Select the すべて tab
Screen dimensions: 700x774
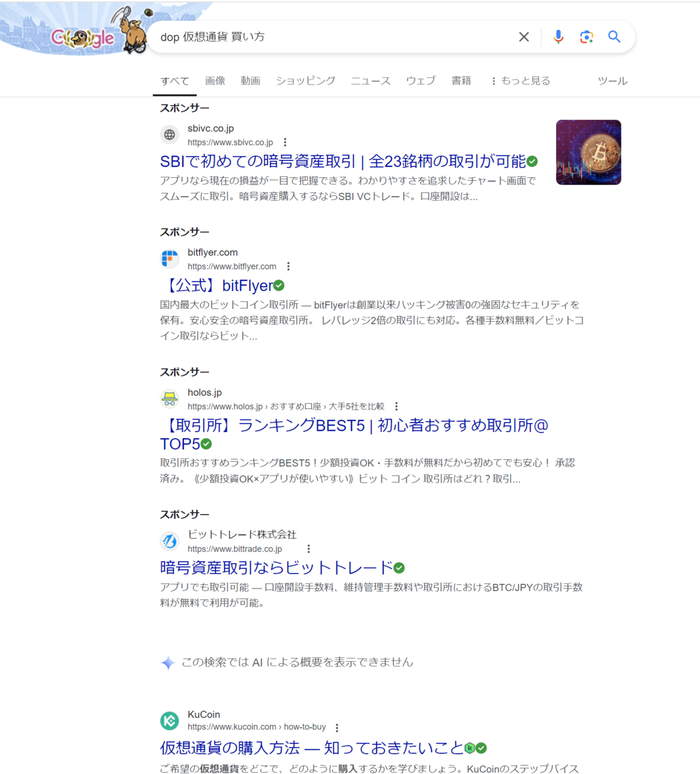pos(175,81)
